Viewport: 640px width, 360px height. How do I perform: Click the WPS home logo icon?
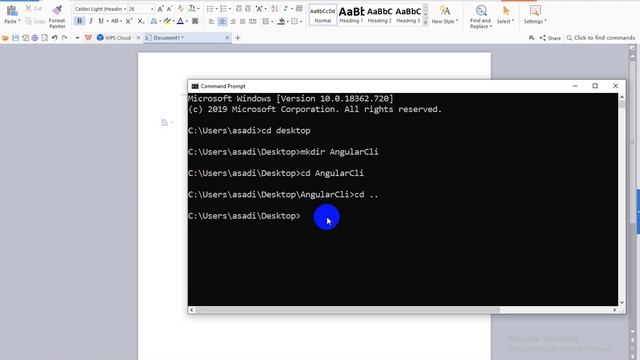tap(88, 38)
